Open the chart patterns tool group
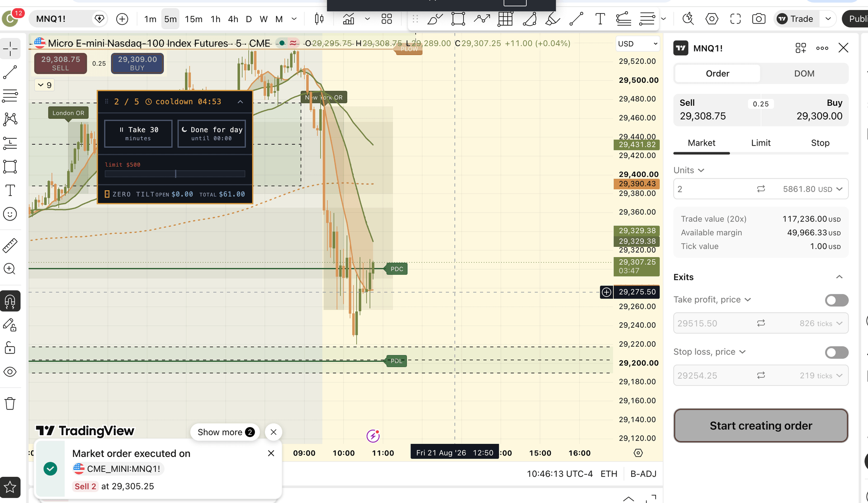 [10, 119]
